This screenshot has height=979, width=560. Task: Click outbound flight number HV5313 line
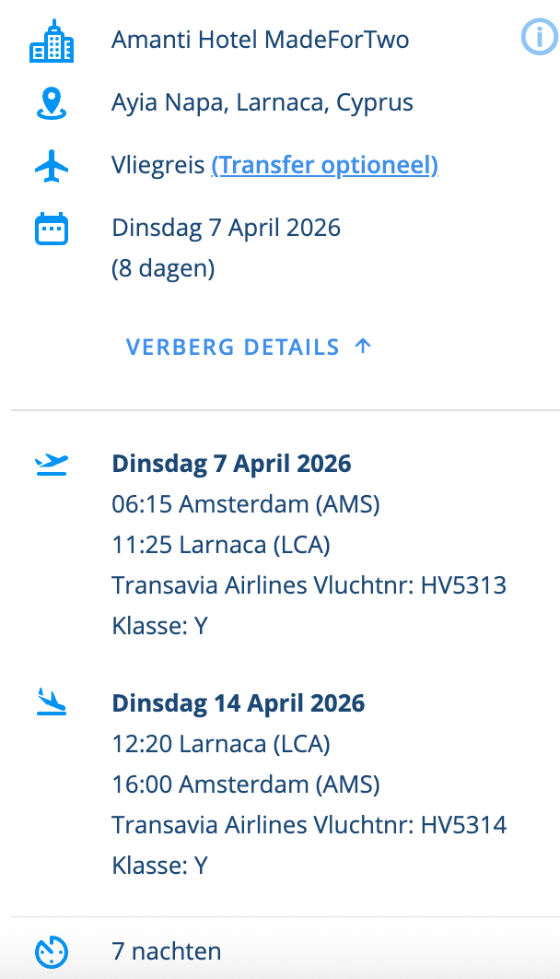point(309,585)
